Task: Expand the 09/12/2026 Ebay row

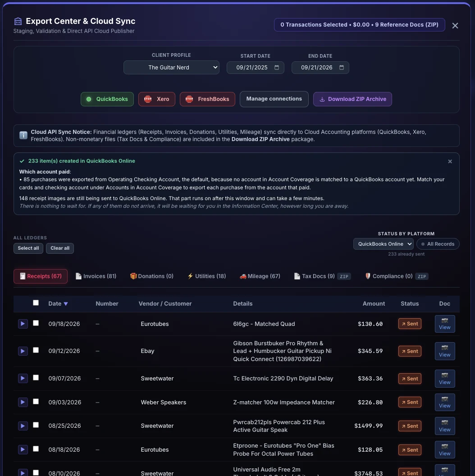Action: click(23, 351)
